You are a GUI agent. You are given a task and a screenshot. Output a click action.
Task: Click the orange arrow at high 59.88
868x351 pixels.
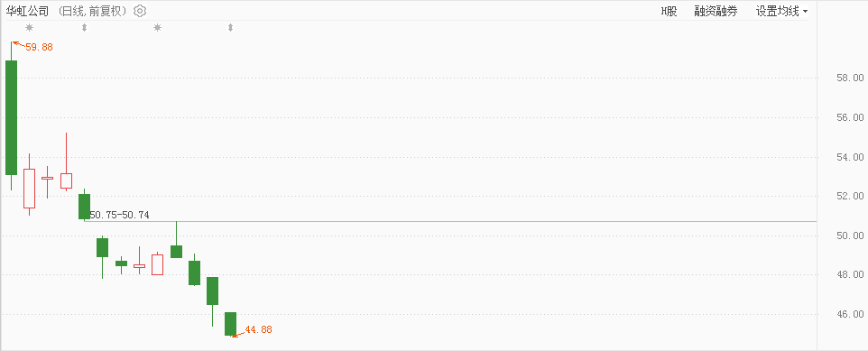(18, 43)
